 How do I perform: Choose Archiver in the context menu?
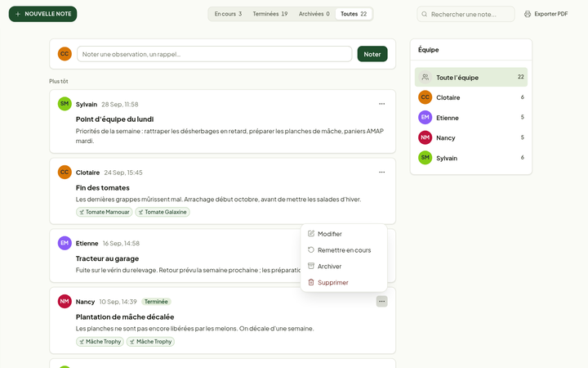344,267
